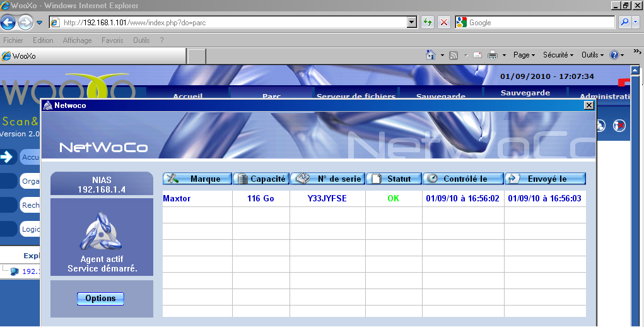
Task: Click the Options button
Action: (101, 298)
